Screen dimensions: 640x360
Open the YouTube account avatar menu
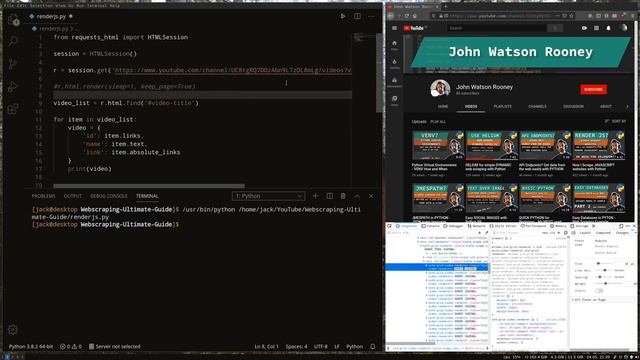point(624,28)
